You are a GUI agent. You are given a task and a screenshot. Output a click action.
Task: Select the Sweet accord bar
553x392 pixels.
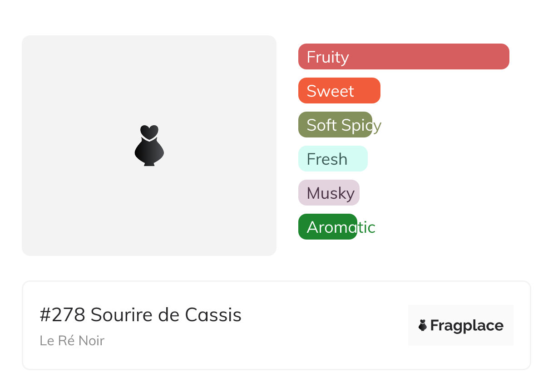pyautogui.click(x=339, y=91)
